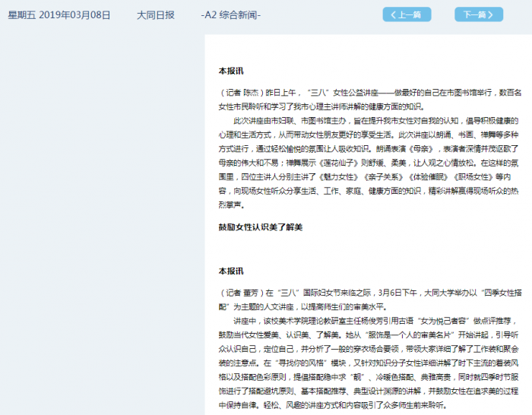Click the 下一篇 next article button
The image size is (532, 415).
point(478,14)
